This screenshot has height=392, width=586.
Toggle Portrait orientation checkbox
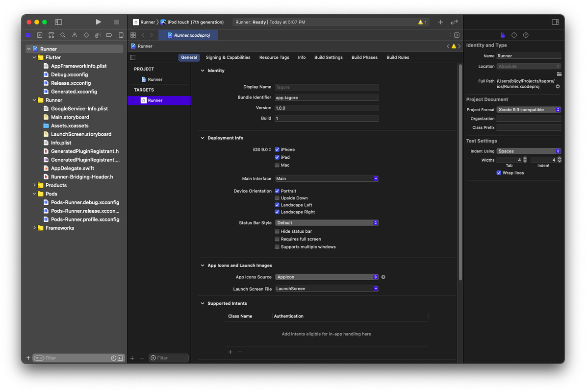click(277, 191)
